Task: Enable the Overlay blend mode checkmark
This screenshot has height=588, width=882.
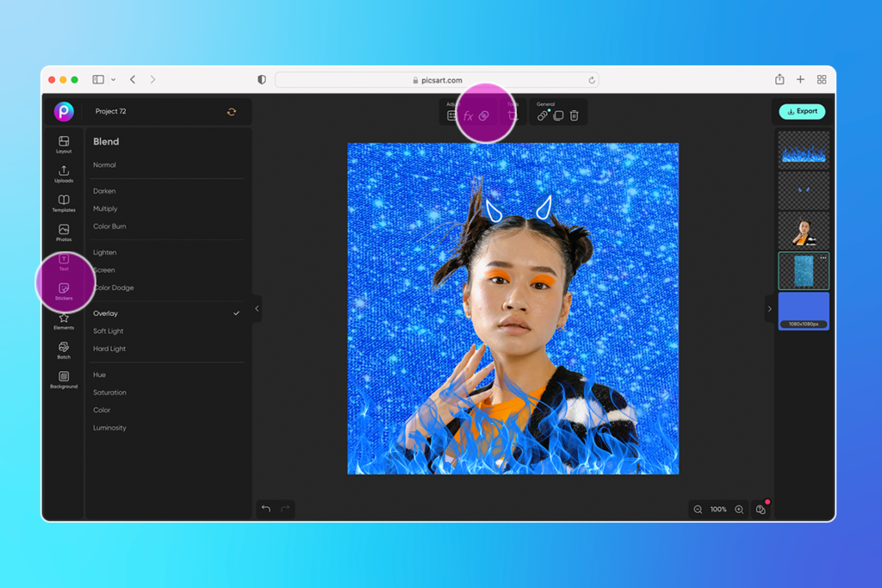Action: [236, 313]
